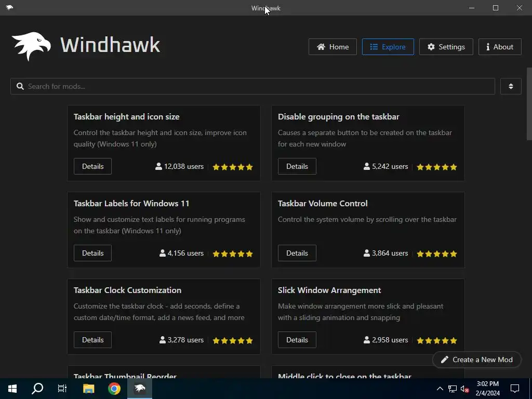Open the sort order dropdown
Viewport: 532px width, 399px height.
[511, 86]
